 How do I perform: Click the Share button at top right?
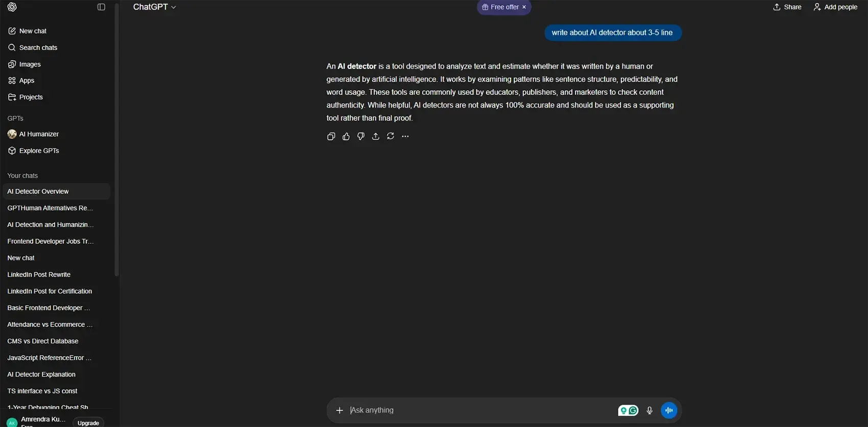point(787,7)
